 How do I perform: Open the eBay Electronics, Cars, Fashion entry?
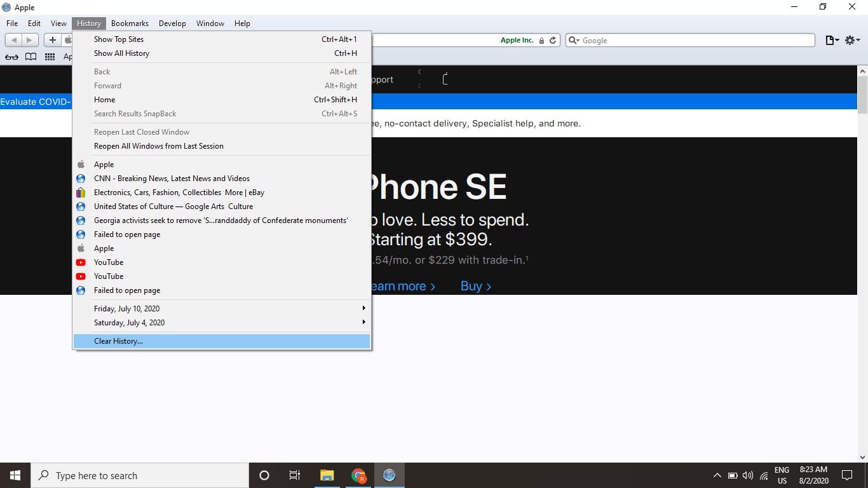(222, 193)
